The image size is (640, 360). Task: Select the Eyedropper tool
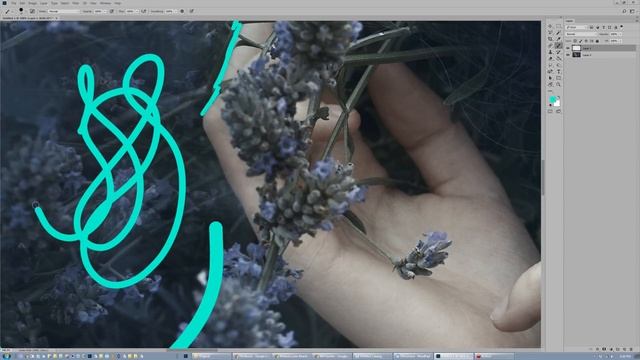pyautogui.click(x=558, y=39)
